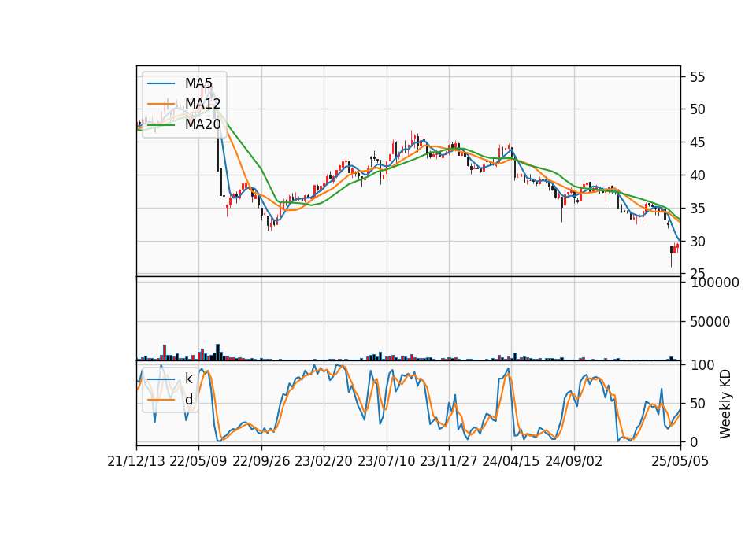This screenshot has width=756, height=543.
Task: Click the 45 price axis label
Action: pos(698,142)
